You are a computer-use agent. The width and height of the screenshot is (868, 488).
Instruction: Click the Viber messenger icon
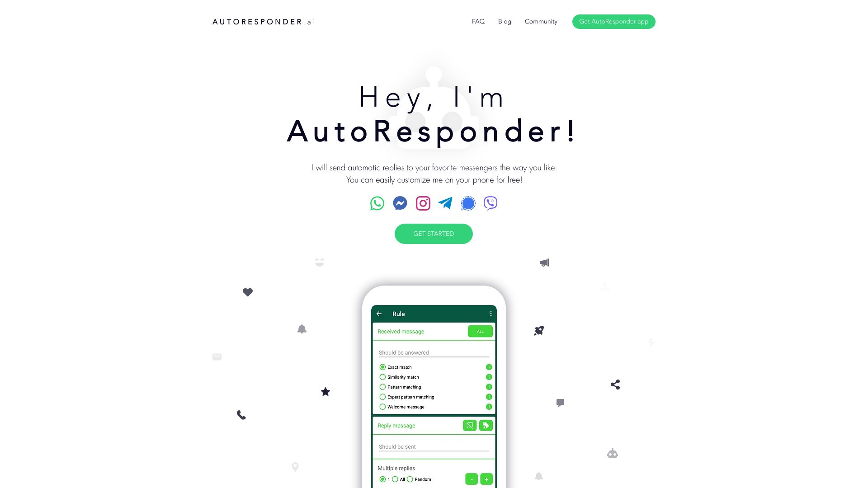490,203
